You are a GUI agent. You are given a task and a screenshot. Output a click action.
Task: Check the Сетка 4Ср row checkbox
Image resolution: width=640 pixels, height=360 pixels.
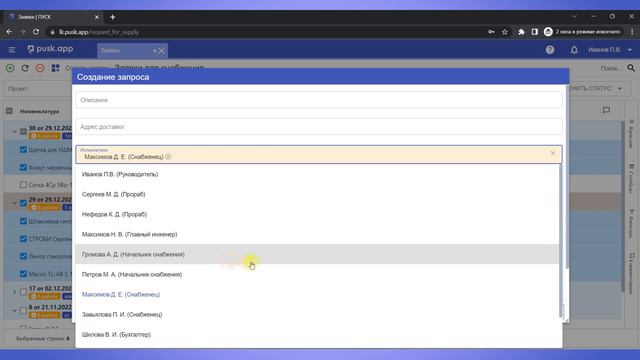coord(23,185)
